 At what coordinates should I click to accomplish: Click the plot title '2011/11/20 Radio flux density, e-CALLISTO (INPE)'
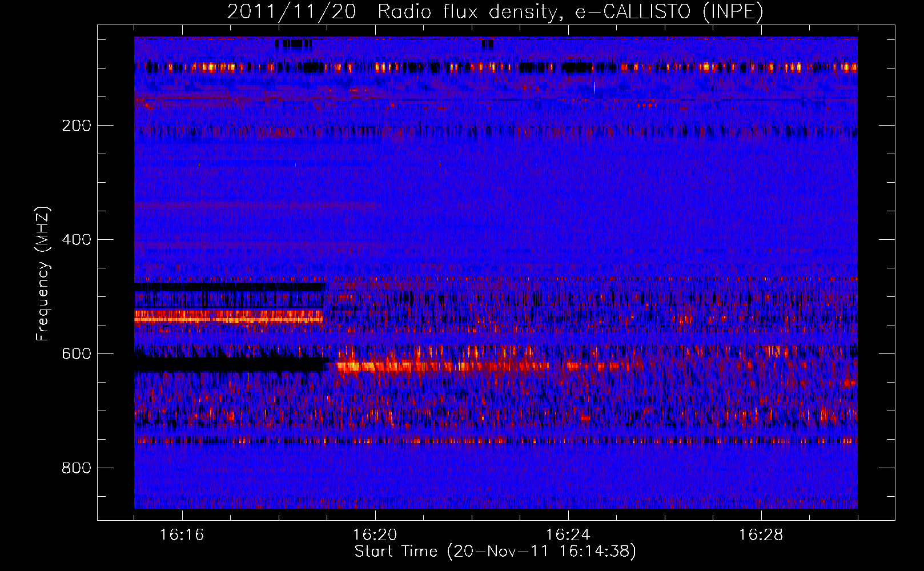(x=495, y=11)
